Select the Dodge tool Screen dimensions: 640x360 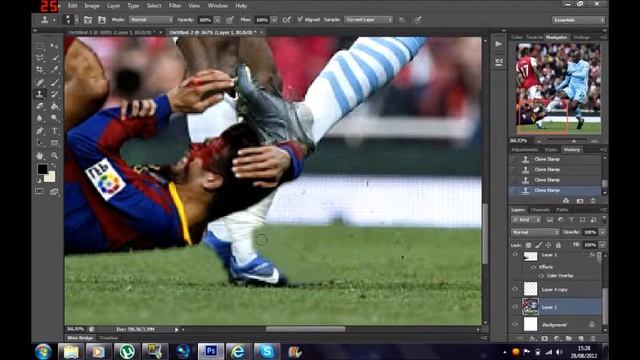[x=54, y=118]
